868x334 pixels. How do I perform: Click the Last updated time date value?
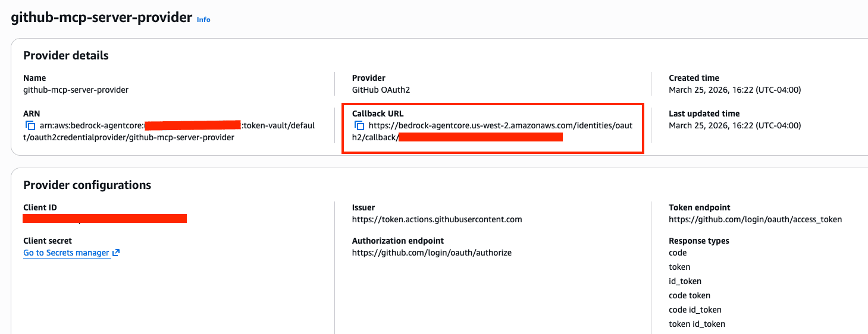click(x=735, y=125)
